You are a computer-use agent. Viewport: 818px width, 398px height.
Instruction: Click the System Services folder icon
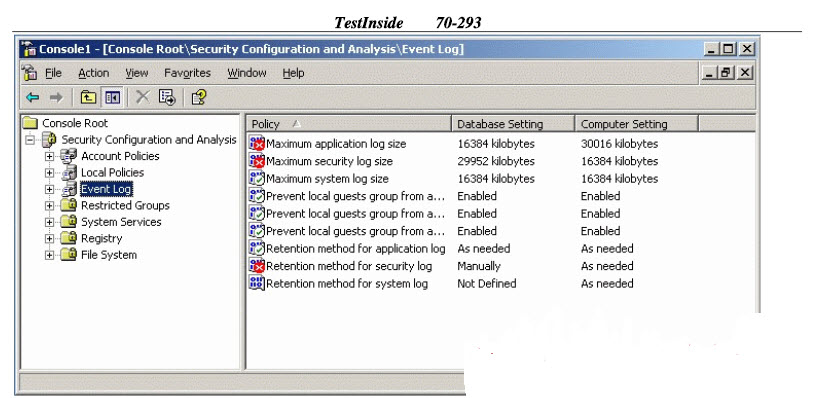click(x=68, y=222)
